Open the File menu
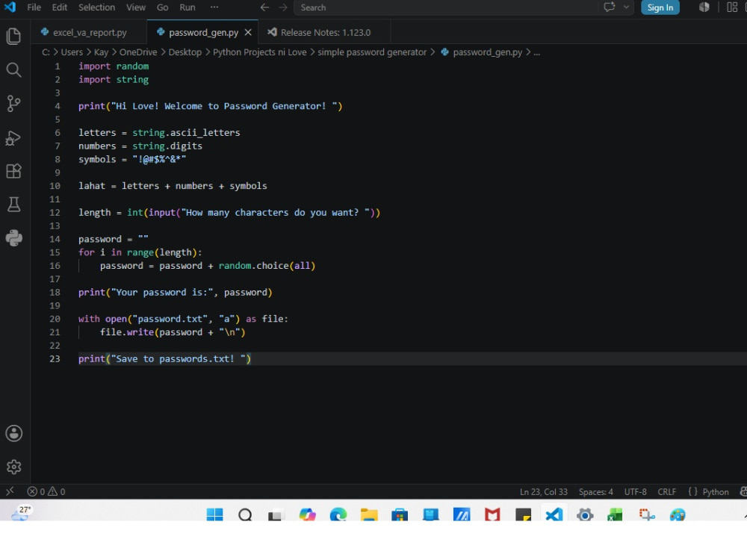 point(34,7)
